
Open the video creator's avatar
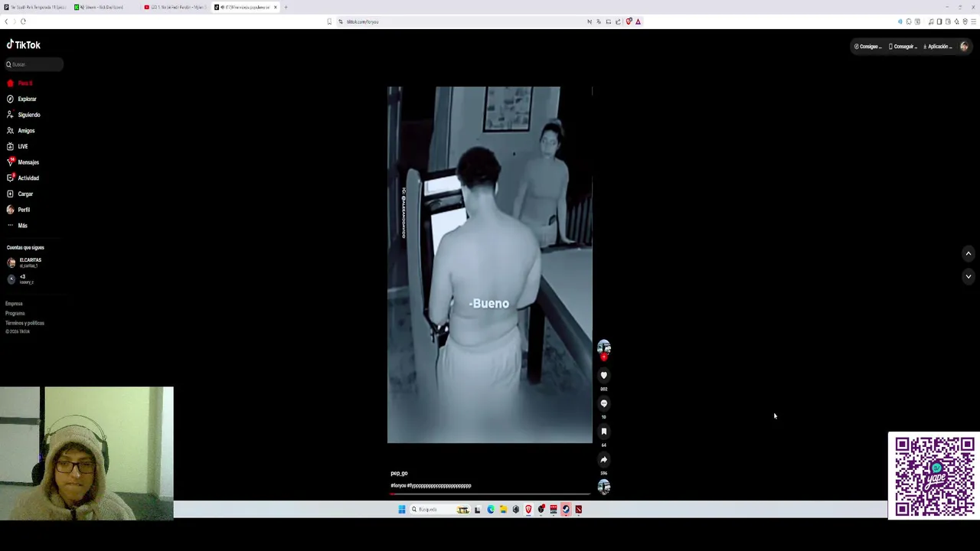603,347
